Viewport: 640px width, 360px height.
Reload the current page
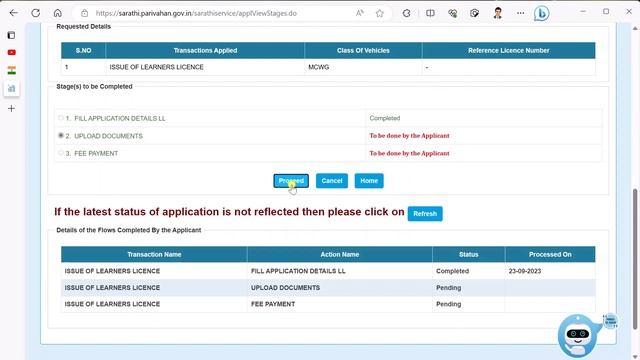(x=36, y=13)
